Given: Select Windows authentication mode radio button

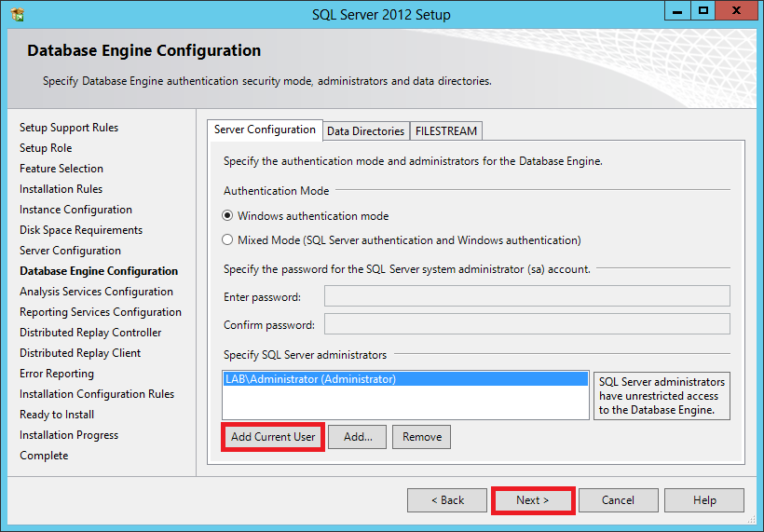Looking at the screenshot, I should tap(228, 216).
